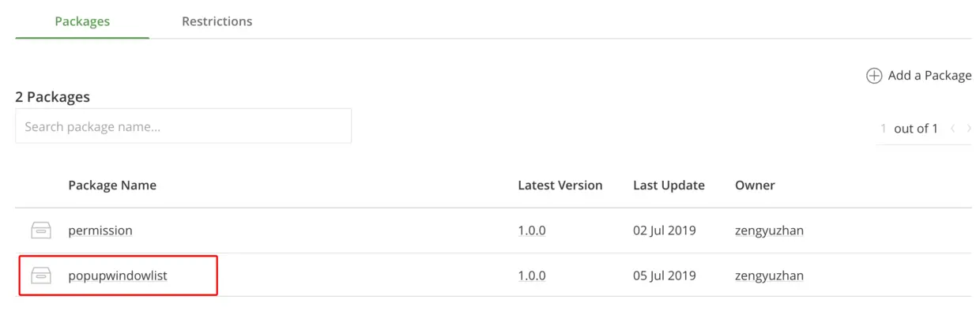The height and width of the screenshot is (326, 980).
Task: Sort by the Latest Version column header
Action: 560,185
